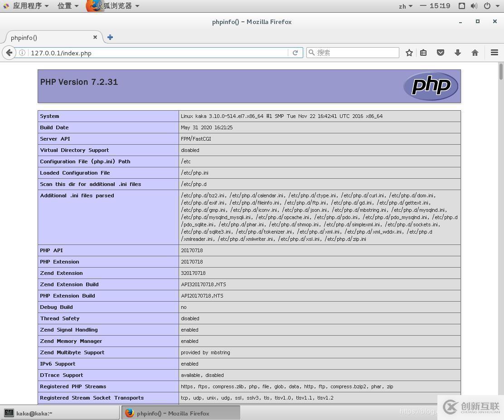504x420 pixels.
Task: Maximize the Firefox window
Action: pos(477,22)
